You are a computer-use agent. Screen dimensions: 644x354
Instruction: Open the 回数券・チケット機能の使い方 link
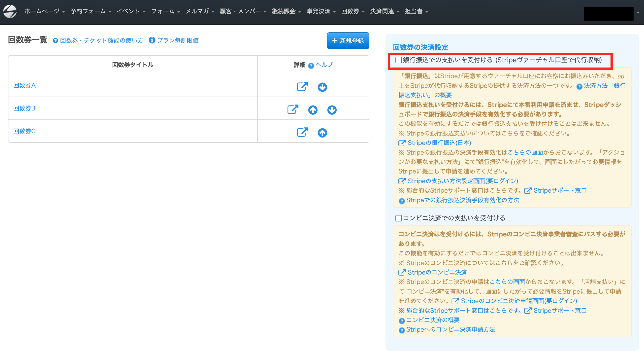[101, 40]
